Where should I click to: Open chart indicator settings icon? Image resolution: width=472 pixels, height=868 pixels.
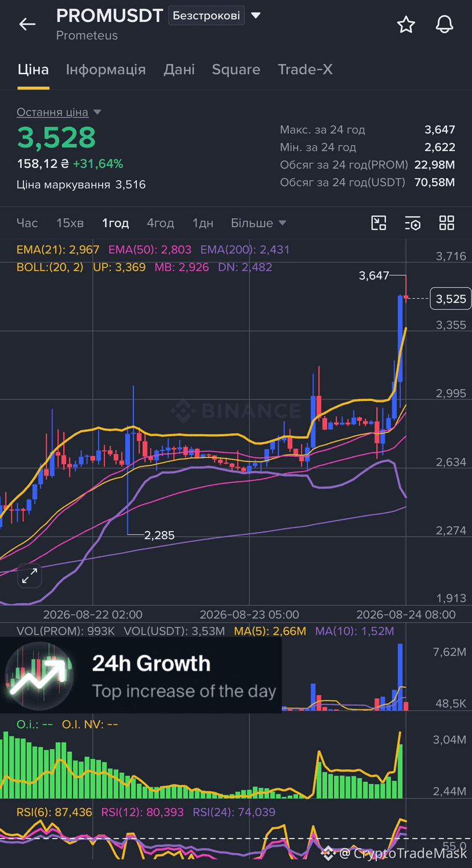click(x=413, y=223)
